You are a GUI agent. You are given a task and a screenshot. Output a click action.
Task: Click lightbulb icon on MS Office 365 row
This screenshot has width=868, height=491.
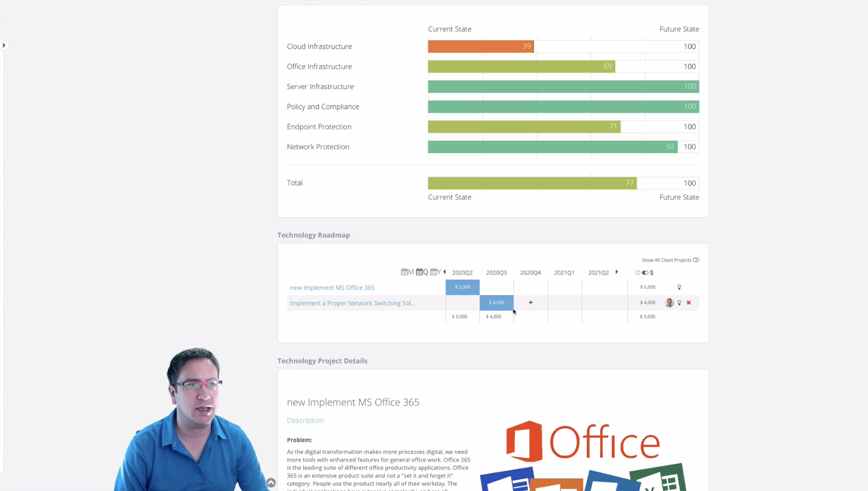[x=679, y=287]
